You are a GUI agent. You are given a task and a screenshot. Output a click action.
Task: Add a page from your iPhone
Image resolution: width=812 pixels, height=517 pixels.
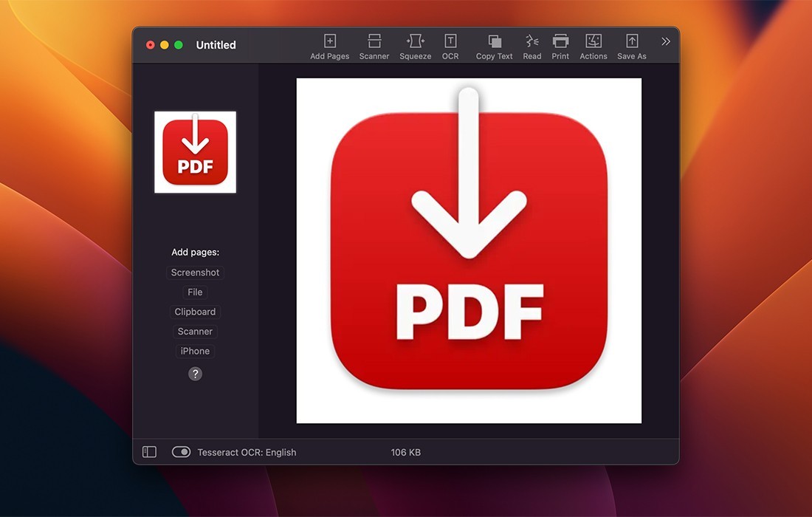click(x=195, y=350)
